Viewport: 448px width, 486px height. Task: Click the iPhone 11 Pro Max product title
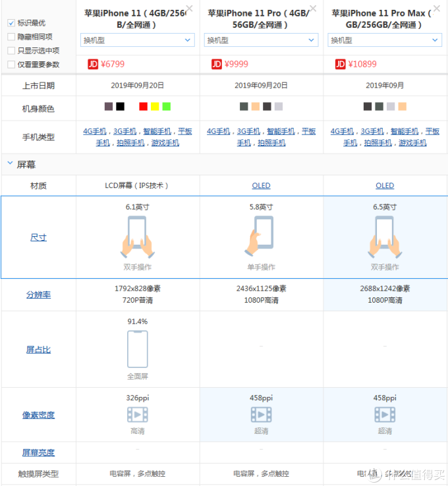tap(383, 19)
